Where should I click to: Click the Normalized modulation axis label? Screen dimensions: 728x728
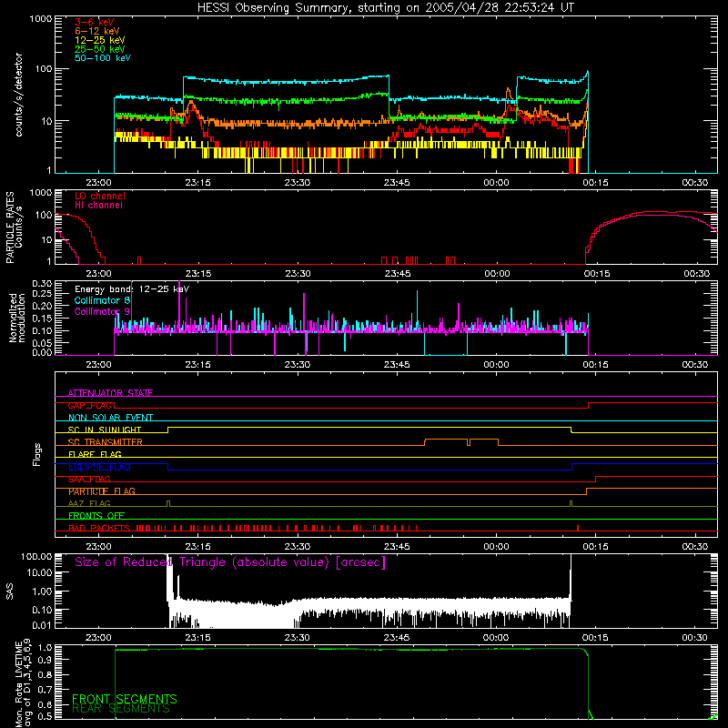[x=17, y=318]
